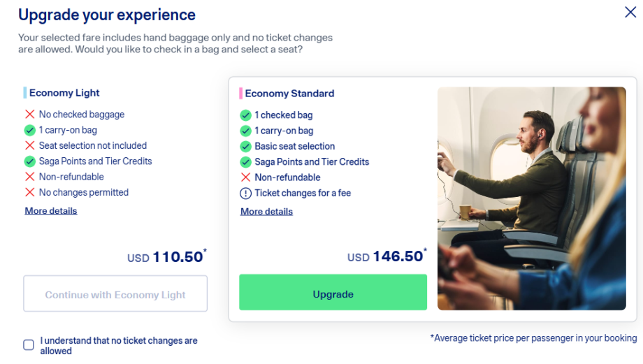Click Continue with Economy Light button
Image resolution: width=643 pixels, height=364 pixels.
[x=115, y=293]
